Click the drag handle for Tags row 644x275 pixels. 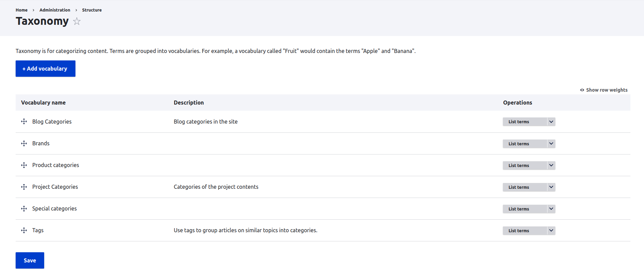pyautogui.click(x=24, y=230)
